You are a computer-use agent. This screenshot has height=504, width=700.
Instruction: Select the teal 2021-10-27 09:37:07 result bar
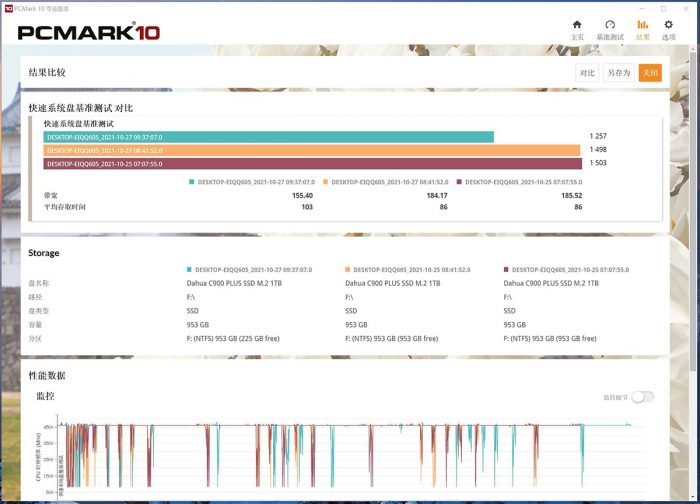(268, 137)
